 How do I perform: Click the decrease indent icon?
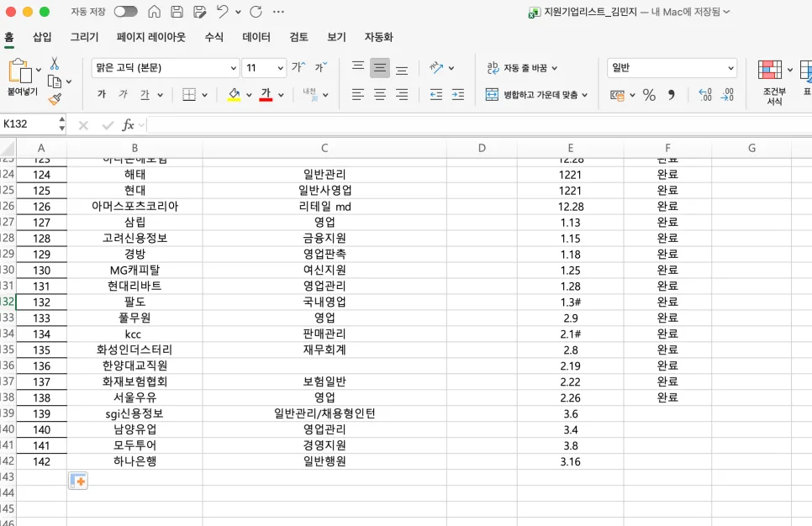point(436,94)
